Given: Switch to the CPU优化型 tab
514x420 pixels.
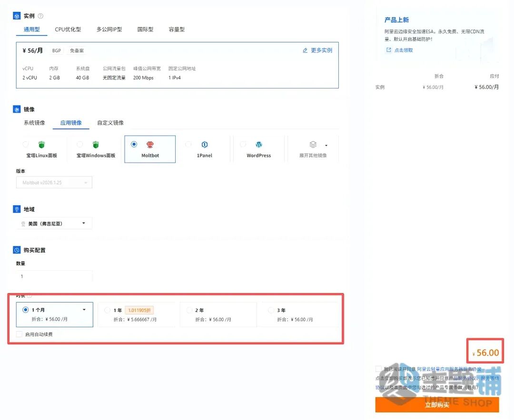Looking at the screenshot, I should 68,29.
